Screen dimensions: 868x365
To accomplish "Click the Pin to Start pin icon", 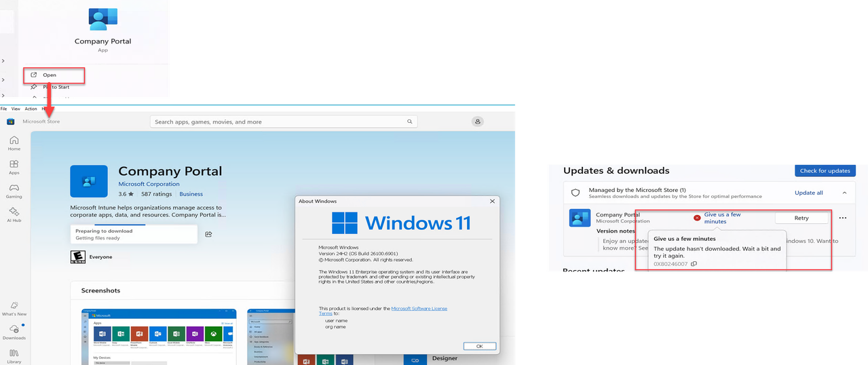I will coord(34,87).
